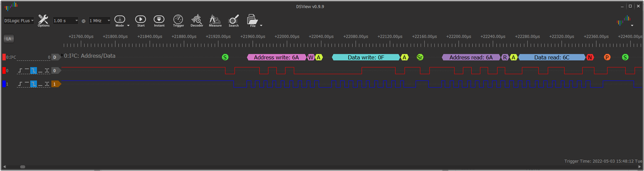This screenshot has width=644, height=171.
Task: Click the horizontal scrollbar thumb
Action: pyautogui.click(x=23, y=167)
